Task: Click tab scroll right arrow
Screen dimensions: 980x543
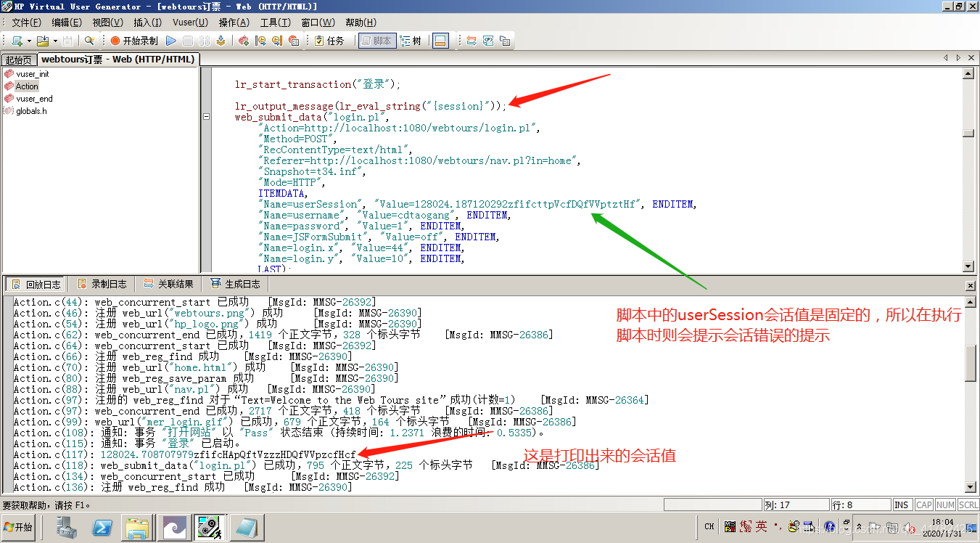Action: (958, 57)
